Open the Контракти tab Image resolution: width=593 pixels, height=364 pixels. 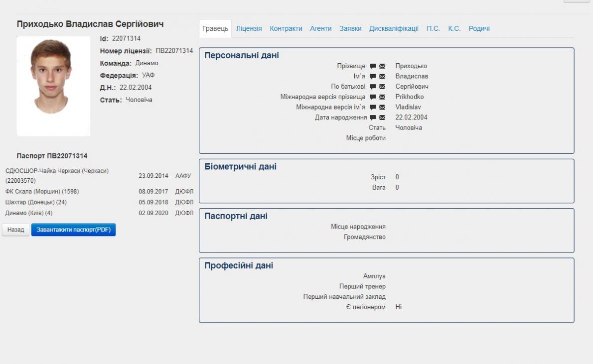[286, 28]
